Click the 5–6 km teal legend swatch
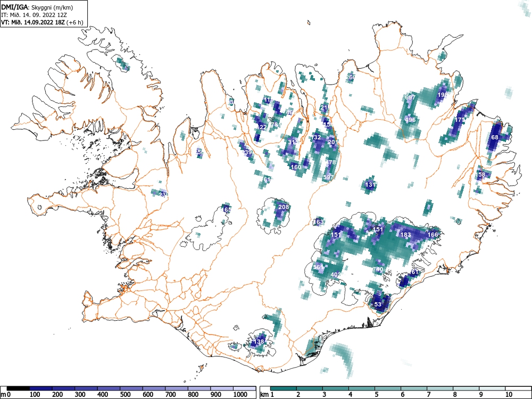The height and width of the screenshot is (399, 532). click(x=388, y=388)
